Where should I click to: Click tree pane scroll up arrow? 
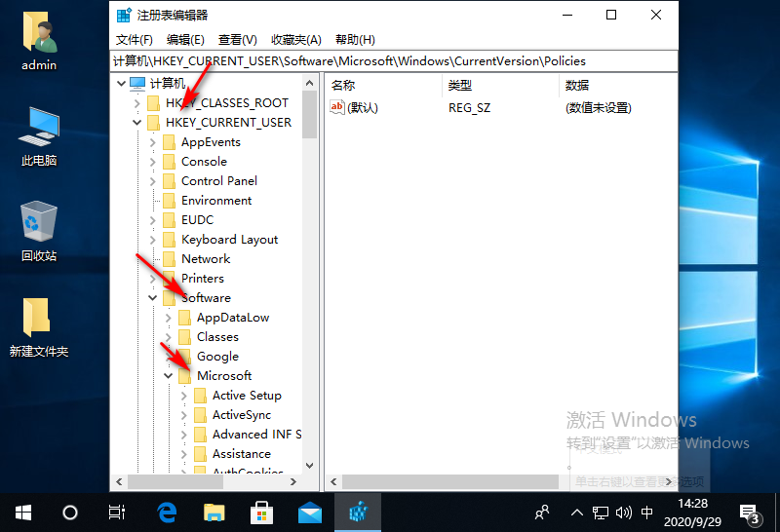click(x=309, y=83)
